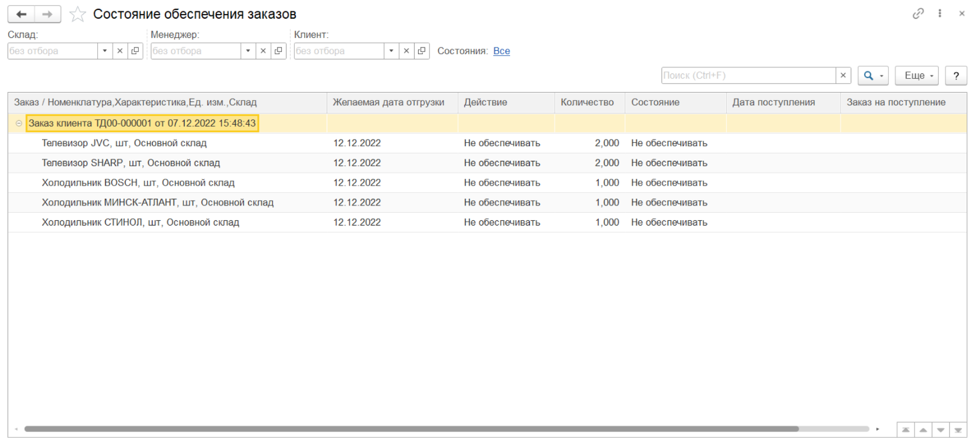The width and height of the screenshot is (980, 445).
Task: Click the forward navigation arrow
Action: coord(47,14)
